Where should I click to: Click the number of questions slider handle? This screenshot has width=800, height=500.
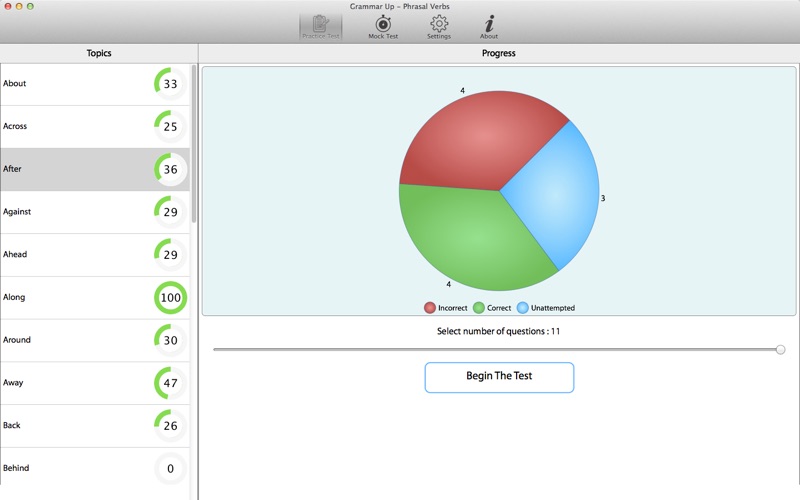coord(780,349)
